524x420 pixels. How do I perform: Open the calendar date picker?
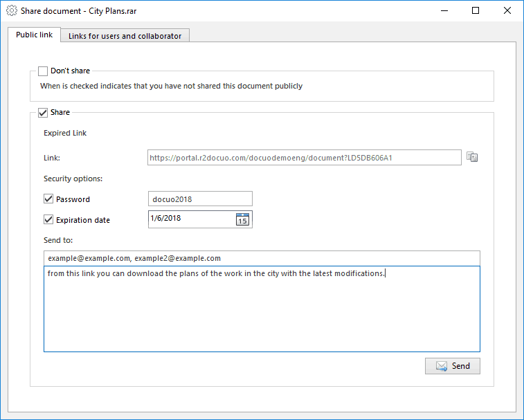tap(242, 219)
